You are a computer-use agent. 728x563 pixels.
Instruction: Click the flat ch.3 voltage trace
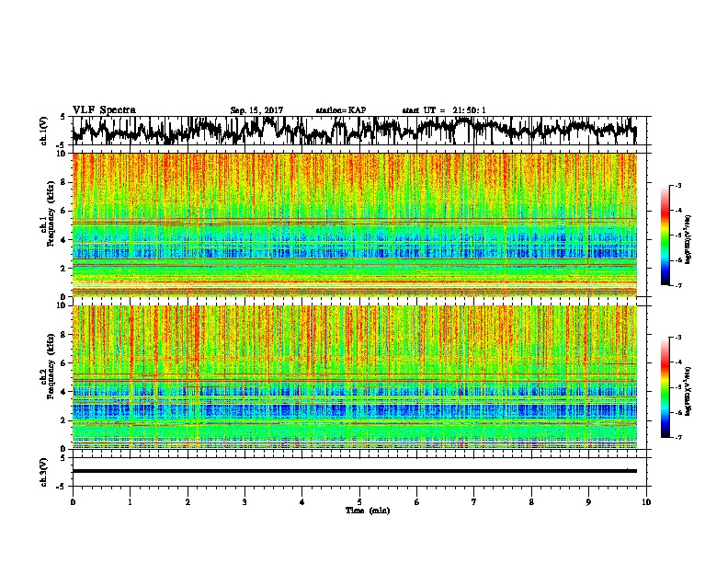354,471
